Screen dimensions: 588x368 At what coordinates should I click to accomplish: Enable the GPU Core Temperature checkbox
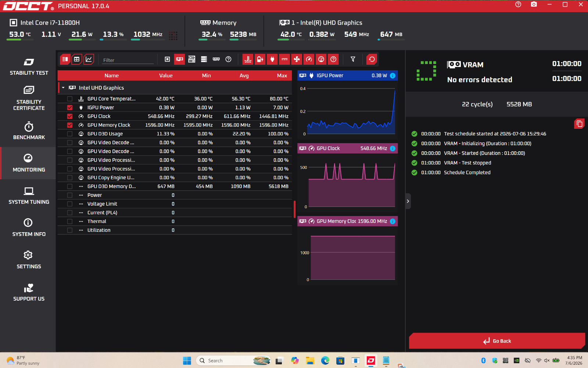pyautogui.click(x=70, y=99)
